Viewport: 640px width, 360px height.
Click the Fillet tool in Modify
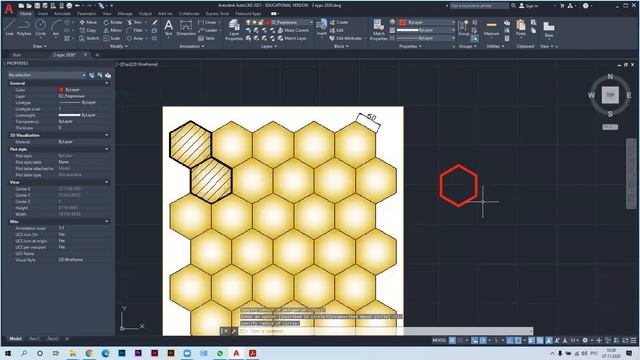click(x=135, y=30)
